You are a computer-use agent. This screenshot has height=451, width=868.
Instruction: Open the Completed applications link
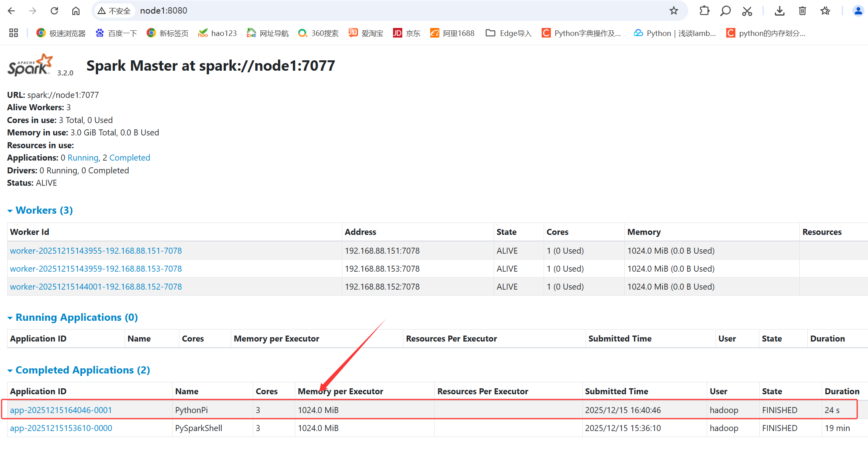[129, 158]
